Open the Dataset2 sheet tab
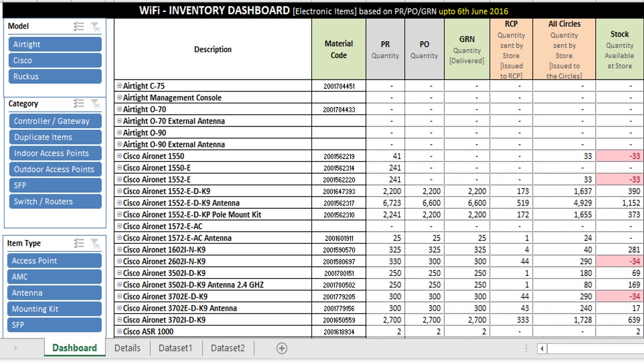Image resolution: width=644 pixels, height=362 pixels. [x=228, y=348]
